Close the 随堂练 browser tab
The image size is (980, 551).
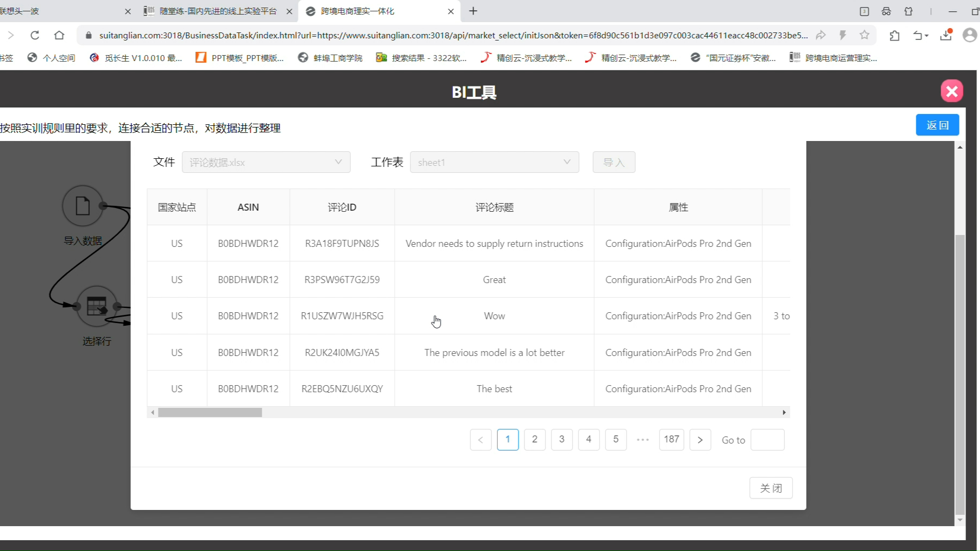point(289,11)
